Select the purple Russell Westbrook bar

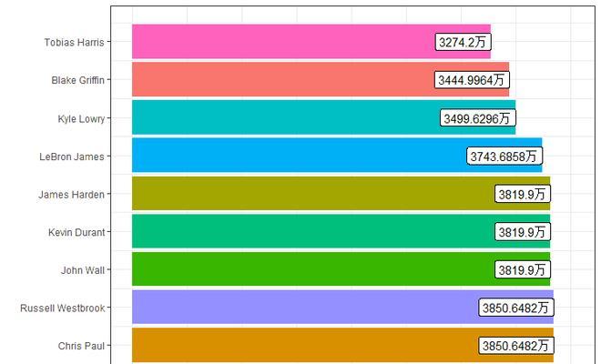[342, 307]
